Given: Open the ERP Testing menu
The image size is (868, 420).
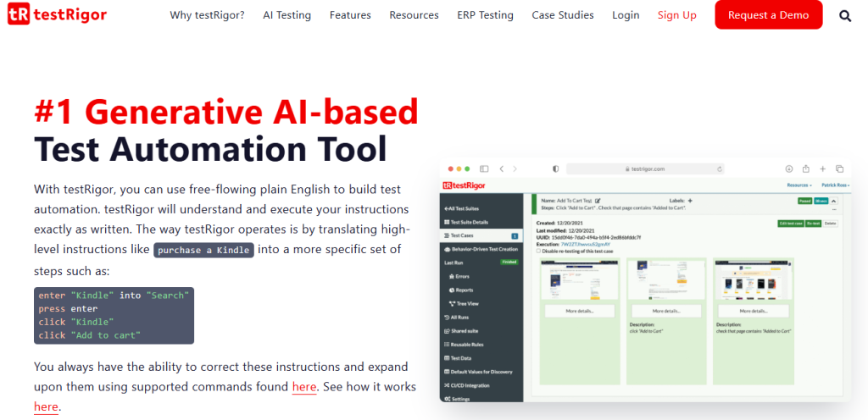Looking at the screenshot, I should 486,15.
